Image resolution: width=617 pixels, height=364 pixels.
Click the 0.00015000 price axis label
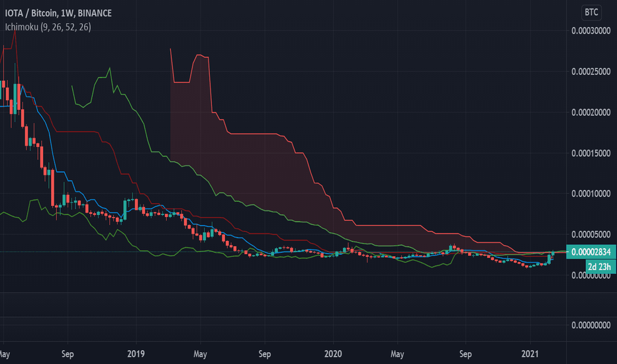(591, 153)
